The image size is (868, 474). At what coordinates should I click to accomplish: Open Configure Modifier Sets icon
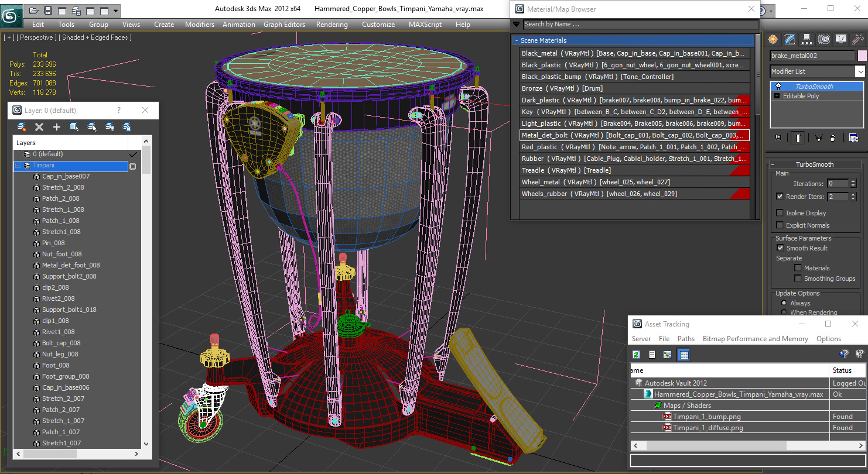pyautogui.click(x=853, y=138)
